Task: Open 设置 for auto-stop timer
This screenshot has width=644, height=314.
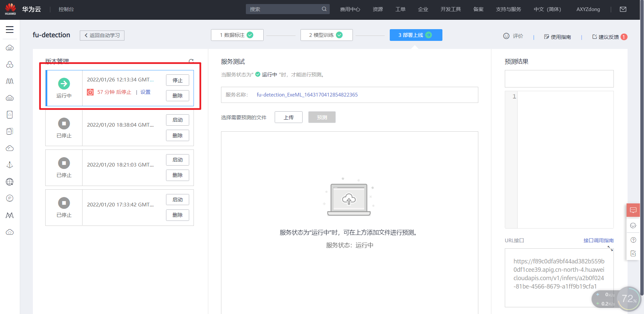Action: click(145, 92)
